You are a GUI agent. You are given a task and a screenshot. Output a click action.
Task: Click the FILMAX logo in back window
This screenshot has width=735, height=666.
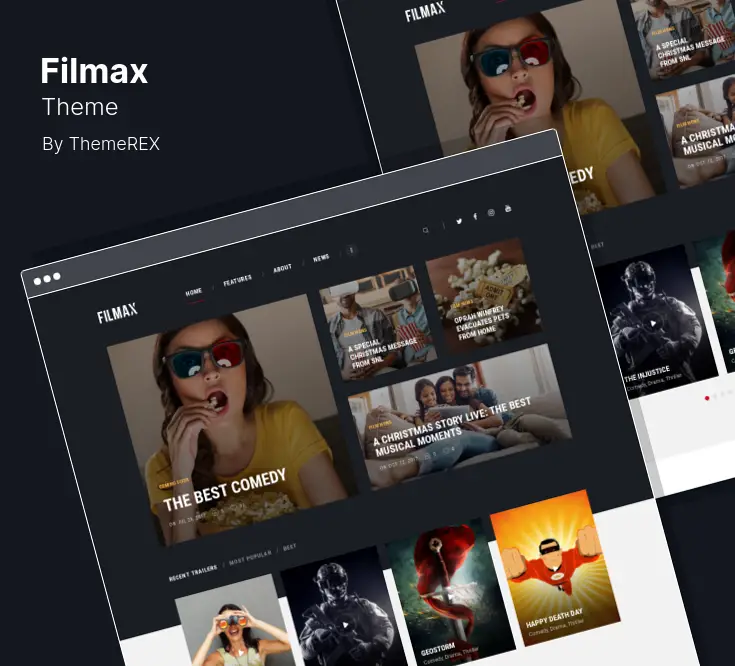pyautogui.click(x=425, y=12)
